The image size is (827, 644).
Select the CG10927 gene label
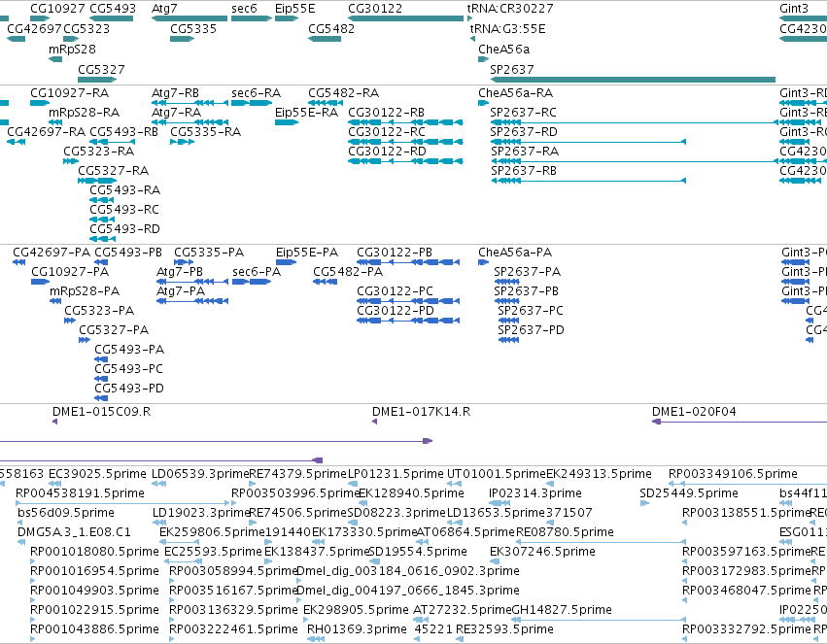57,9
